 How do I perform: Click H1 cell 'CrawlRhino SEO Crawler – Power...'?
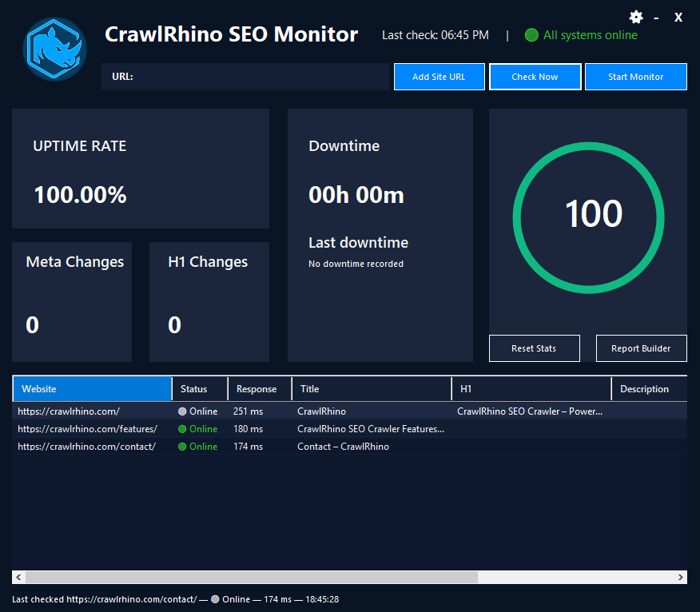530,411
